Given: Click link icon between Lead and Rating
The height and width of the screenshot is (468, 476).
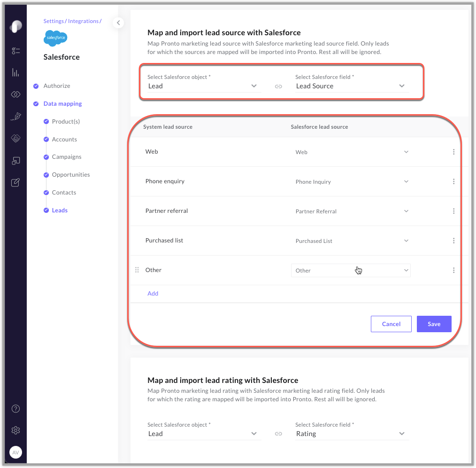Looking at the screenshot, I should click(x=278, y=434).
